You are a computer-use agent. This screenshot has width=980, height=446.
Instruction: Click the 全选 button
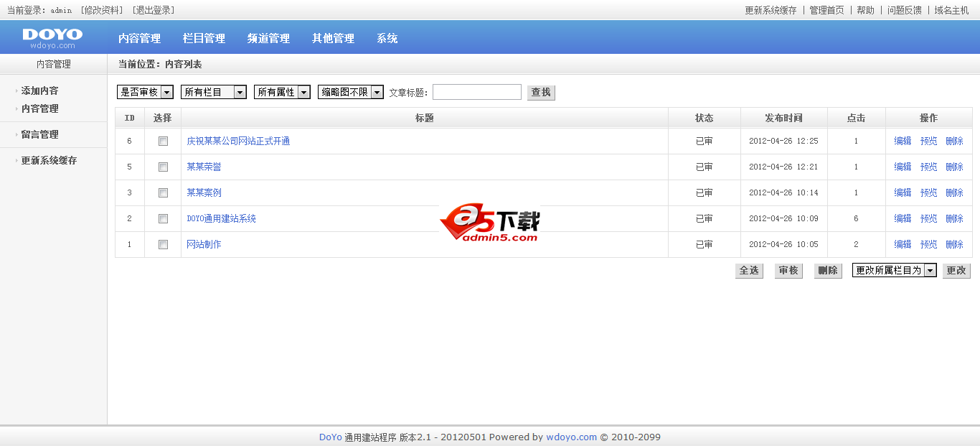pyautogui.click(x=749, y=271)
